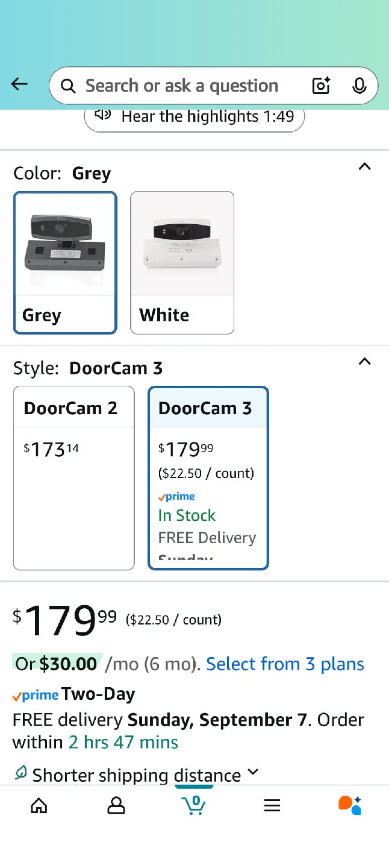Collapse the Style section chevron
Image resolution: width=389 pixels, height=868 pixels.
click(x=364, y=362)
